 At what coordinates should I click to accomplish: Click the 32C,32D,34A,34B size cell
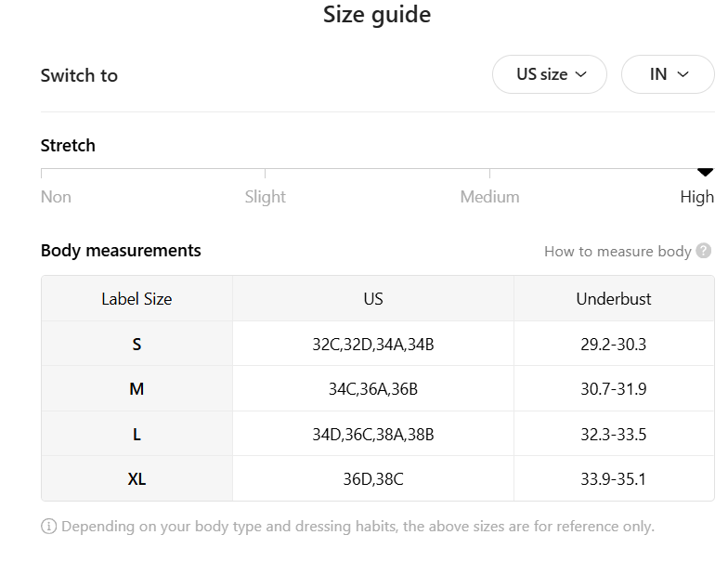tap(373, 344)
